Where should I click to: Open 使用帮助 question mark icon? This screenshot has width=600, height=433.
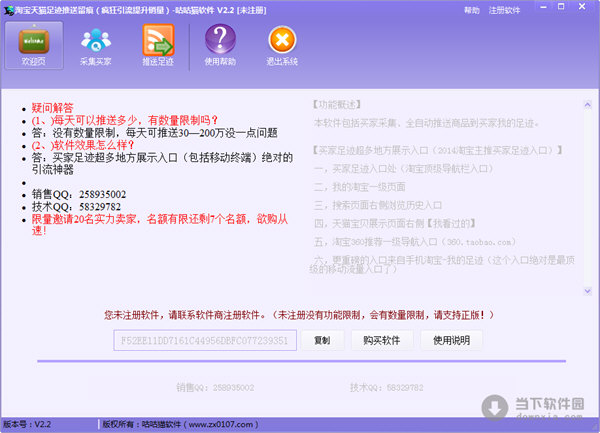220,46
